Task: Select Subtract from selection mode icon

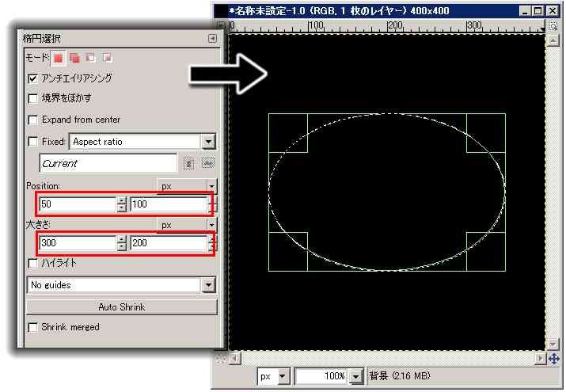Action: 90,58
